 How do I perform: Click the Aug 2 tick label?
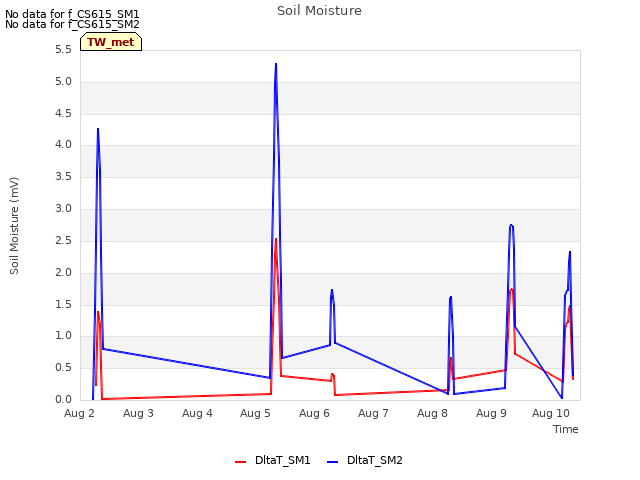pos(79,413)
